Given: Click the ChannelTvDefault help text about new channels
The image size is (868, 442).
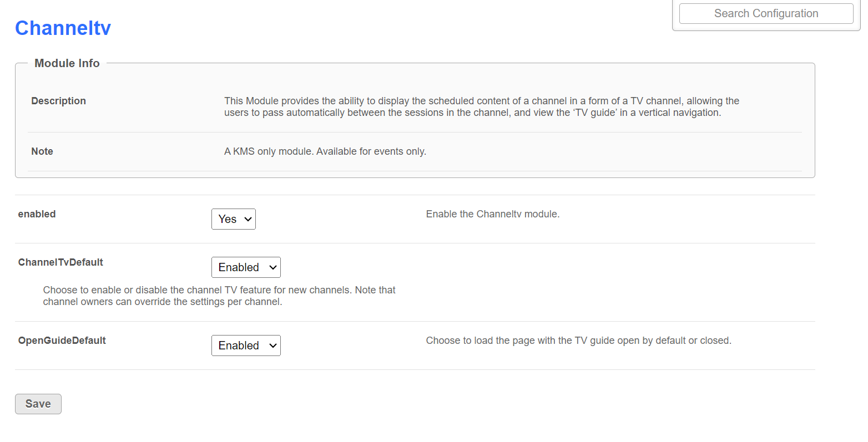Looking at the screenshot, I should tap(219, 296).
